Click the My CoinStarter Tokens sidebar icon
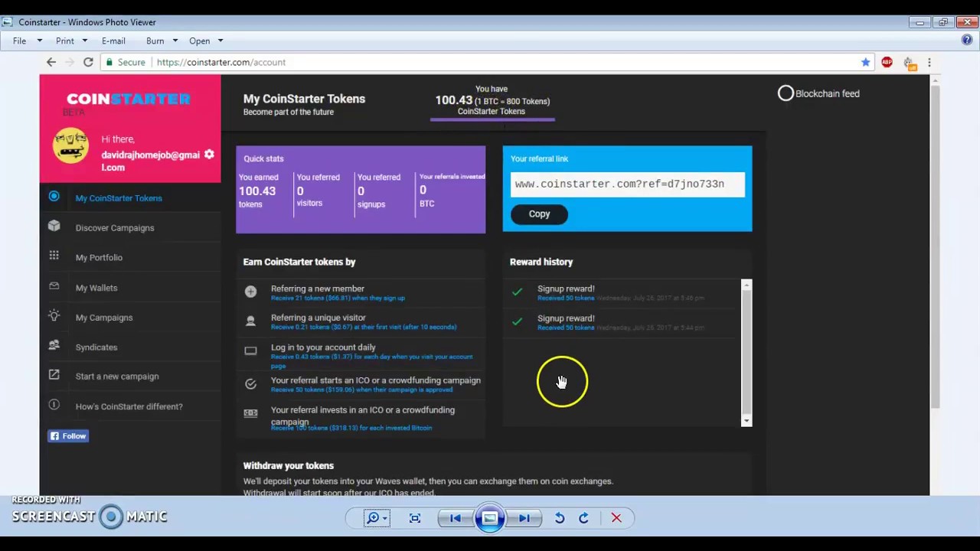 [54, 197]
